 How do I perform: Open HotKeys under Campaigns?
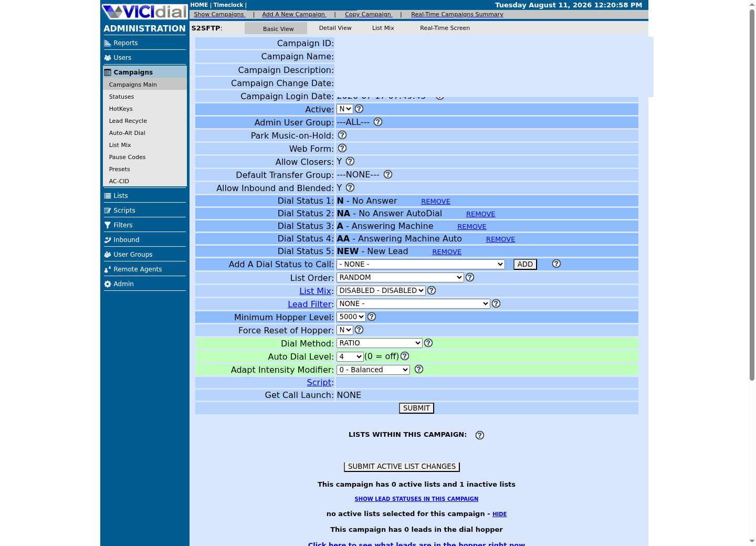point(121,109)
